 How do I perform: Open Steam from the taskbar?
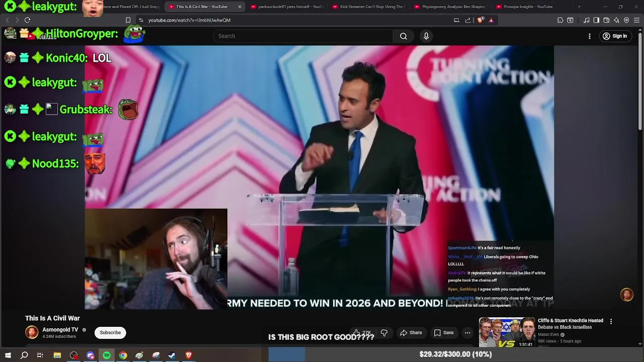tap(172, 355)
